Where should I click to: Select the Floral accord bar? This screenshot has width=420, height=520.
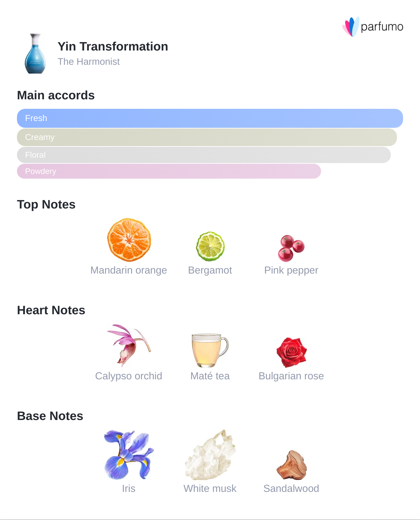point(204,155)
